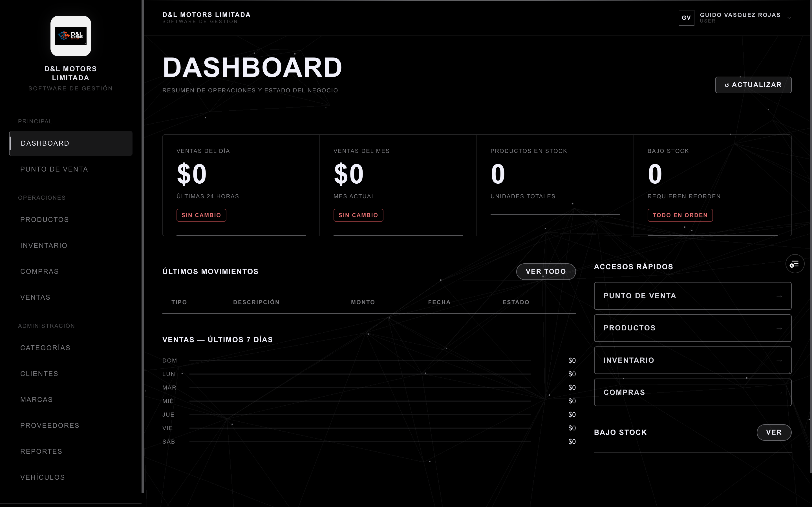The width and height of the screenshot is (812, 507).
Task: Expand the Guido Vasquez Rojas user dropdown
Action: 789,18
